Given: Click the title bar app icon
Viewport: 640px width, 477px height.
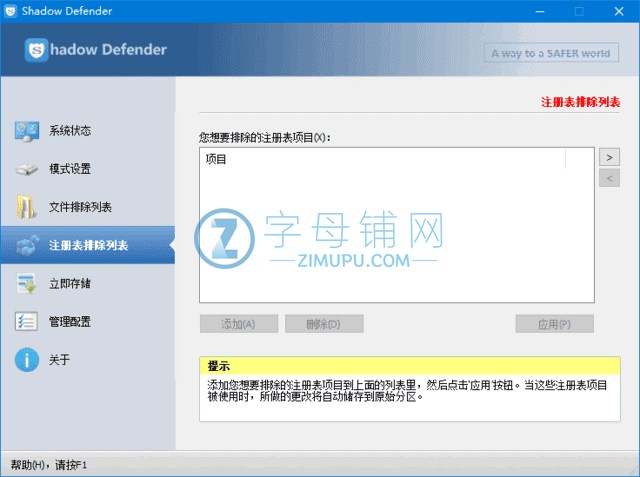Looking at the screenshot, I should (x=10, y=11).
